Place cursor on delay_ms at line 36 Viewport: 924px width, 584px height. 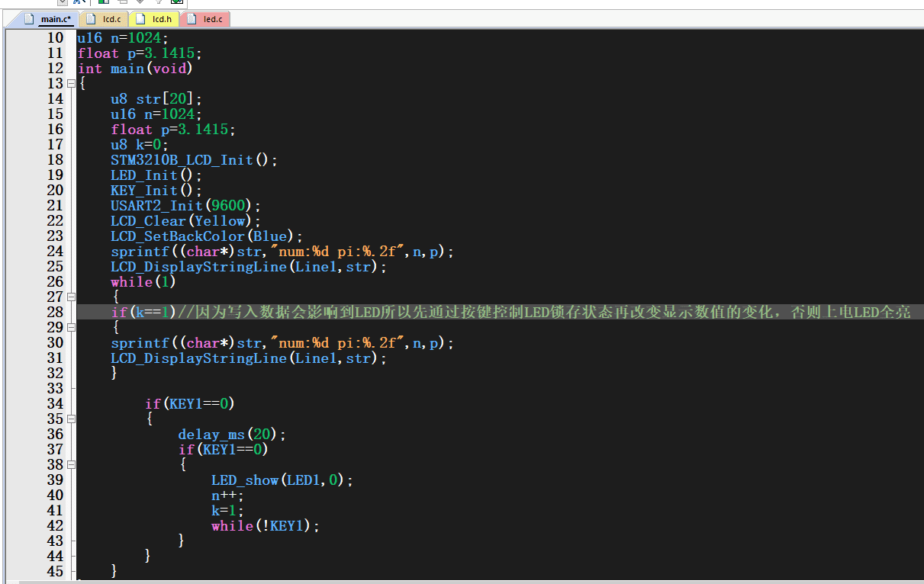click(x=211, y=434)
